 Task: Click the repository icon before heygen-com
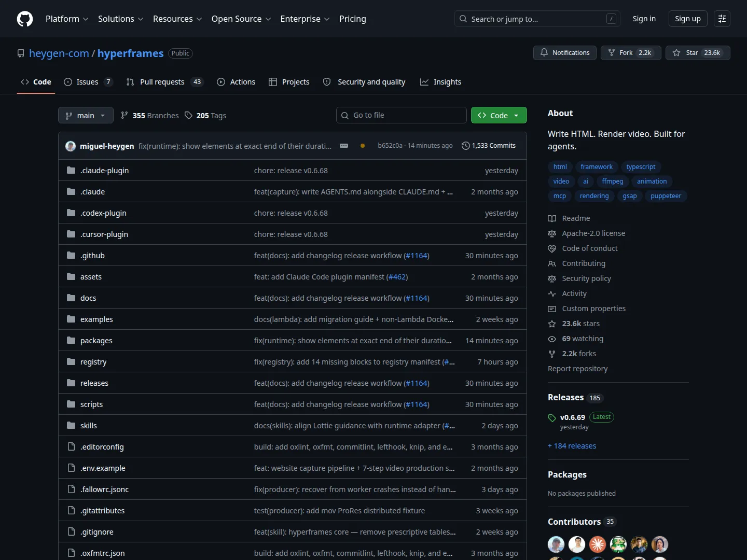21,53
